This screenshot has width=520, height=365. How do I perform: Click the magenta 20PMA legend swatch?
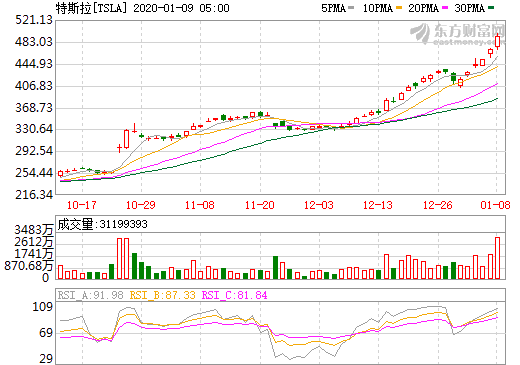point(445,7)
